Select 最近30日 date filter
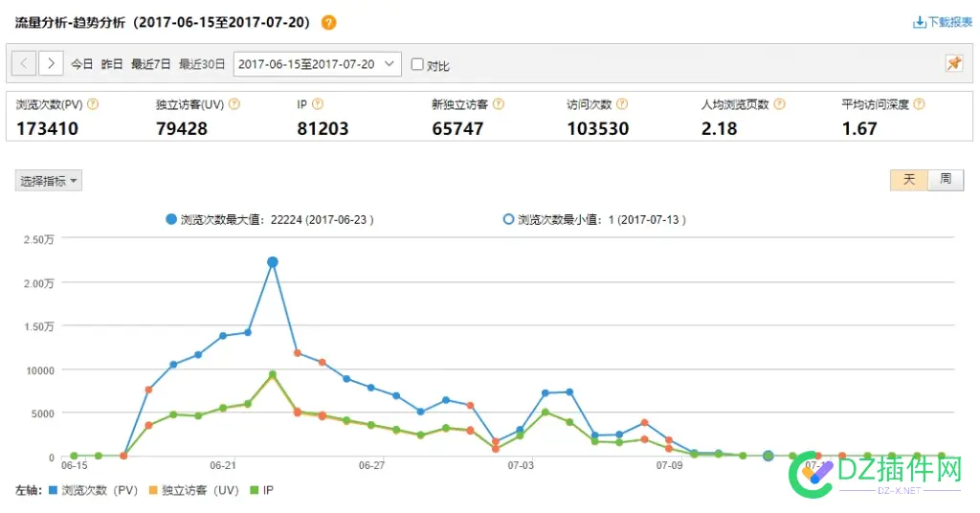The image size is (980, 513). [202, 64]
